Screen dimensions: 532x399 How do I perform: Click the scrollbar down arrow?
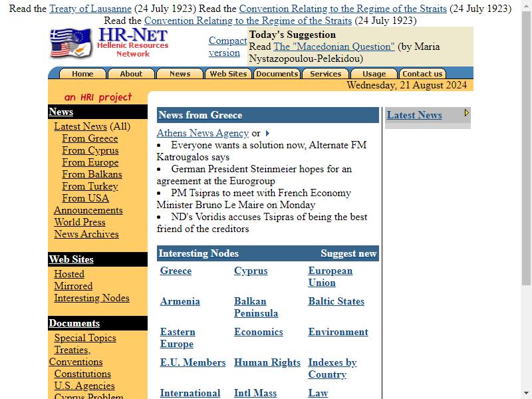coord(526,393)
